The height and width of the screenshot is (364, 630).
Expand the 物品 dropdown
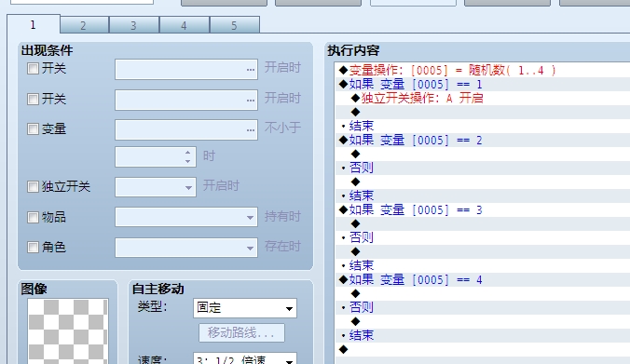point(186,217)
